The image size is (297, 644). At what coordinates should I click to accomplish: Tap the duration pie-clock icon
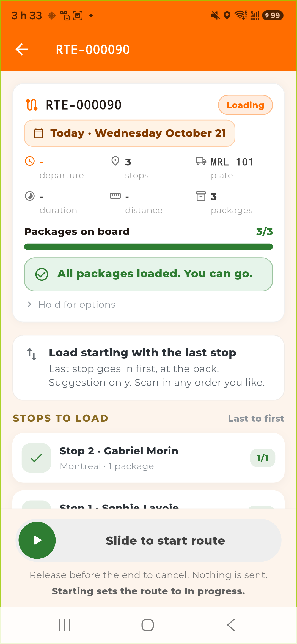30,196
